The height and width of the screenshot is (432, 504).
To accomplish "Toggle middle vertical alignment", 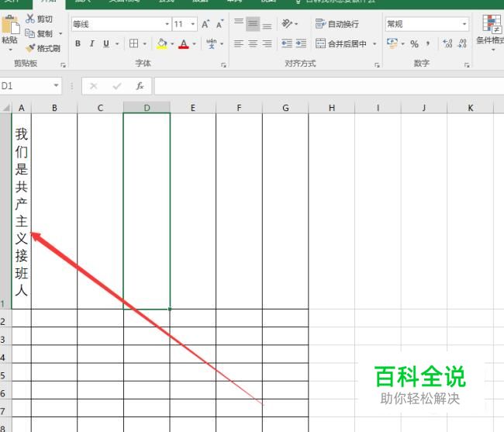I will [253, 24].
